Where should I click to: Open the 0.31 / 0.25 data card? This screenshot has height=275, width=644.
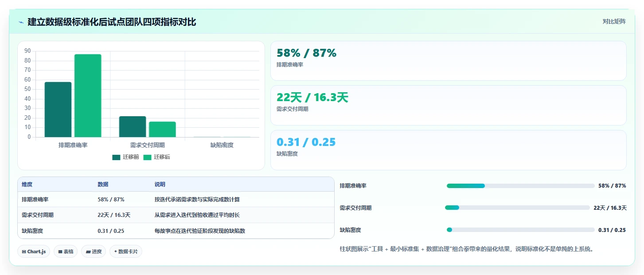click(448, 150)
